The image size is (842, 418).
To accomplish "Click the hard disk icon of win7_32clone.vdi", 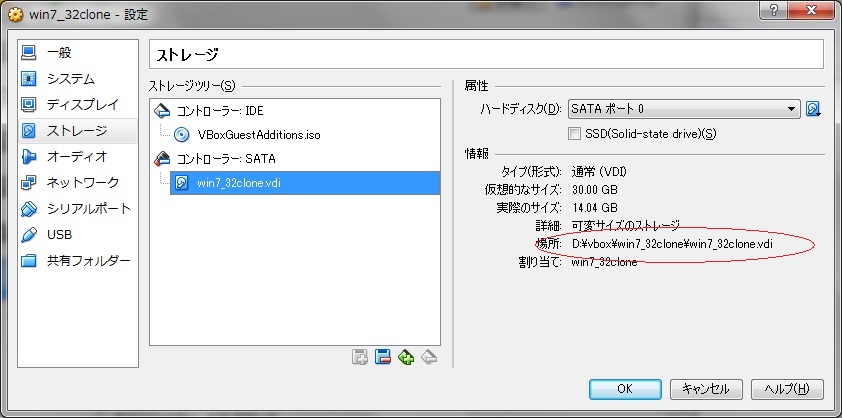I will click(x=182, y=183).
